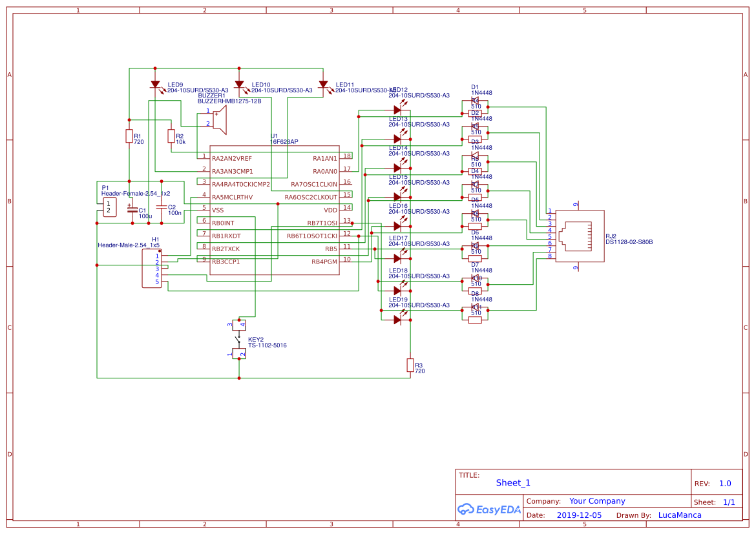The width and height of the screenshot is (756, 534).
Task: Pick the C2 capacitor symbol
Action: [x=162, y=207]
